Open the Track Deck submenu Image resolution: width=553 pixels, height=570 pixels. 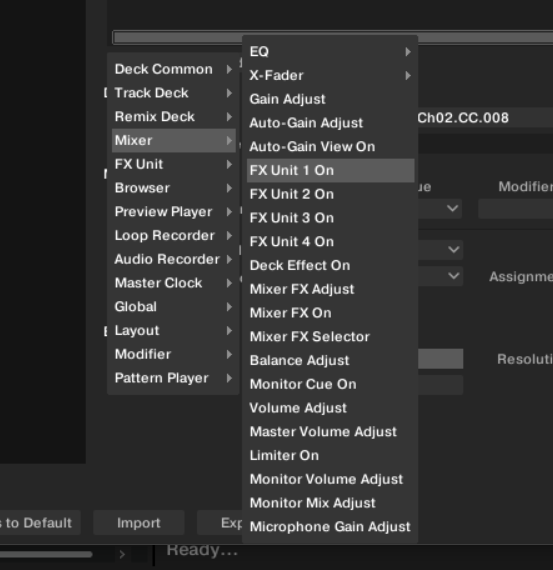pos(173,93)
